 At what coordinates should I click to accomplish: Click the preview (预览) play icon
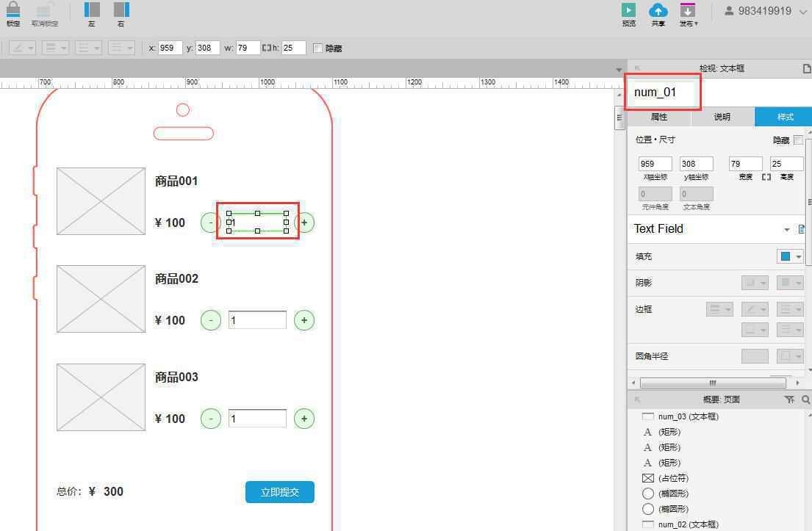pyautogui.click(x=628, y=10)
